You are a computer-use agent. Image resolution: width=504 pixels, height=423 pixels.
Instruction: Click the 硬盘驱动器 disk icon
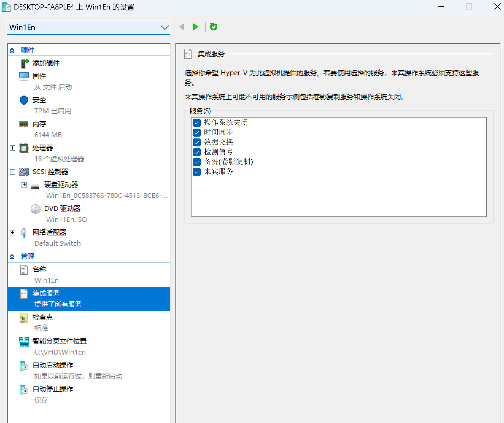point(35,187)
